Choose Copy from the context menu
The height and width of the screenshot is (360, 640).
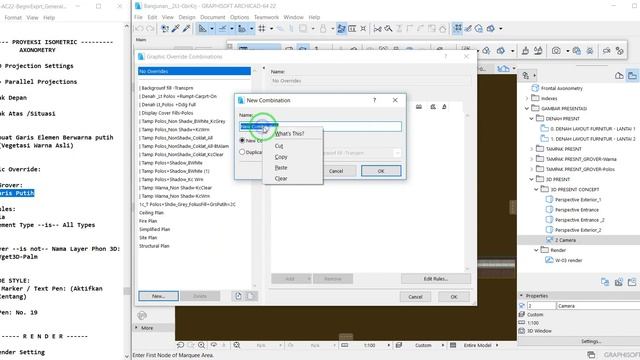coord(281,157)
